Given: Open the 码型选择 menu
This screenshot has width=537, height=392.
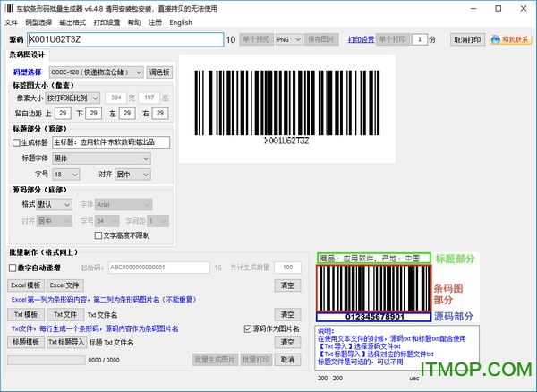Looking at the screenshot, I should coord(38,22).
